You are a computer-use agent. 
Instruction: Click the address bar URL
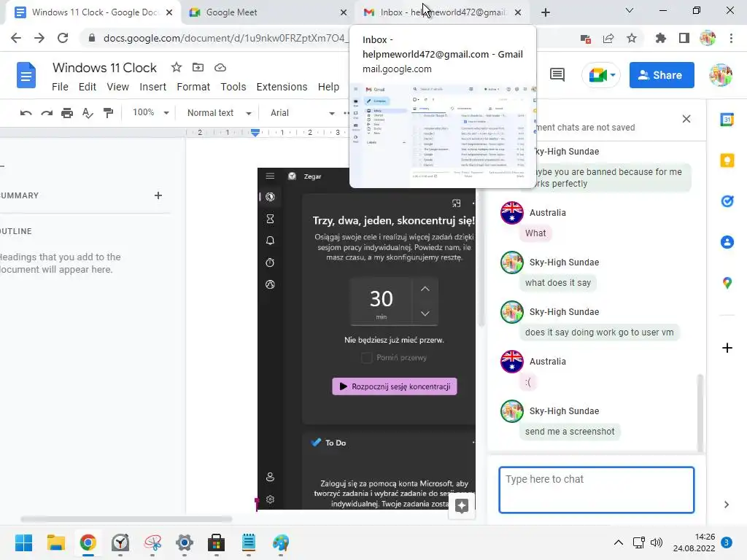coord(226,38)
